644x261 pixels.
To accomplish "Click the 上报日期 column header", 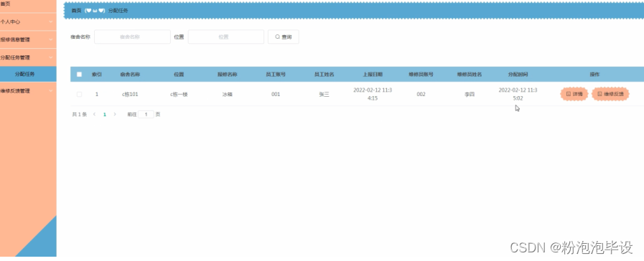I will click(373, 75).
